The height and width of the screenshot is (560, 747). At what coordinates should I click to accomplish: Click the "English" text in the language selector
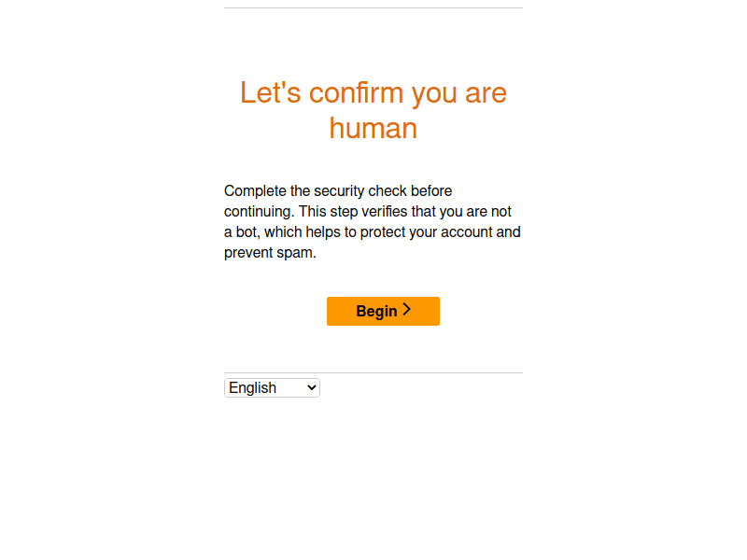[253, 387]
